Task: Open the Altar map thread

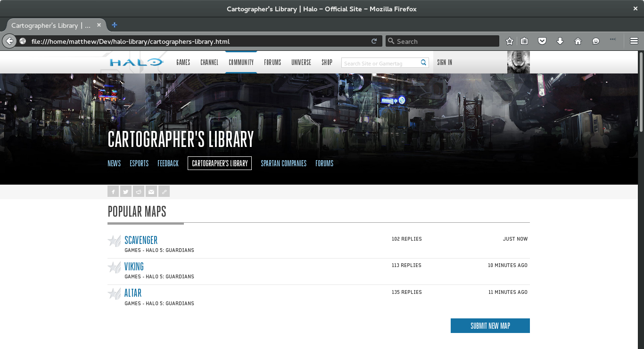Action: 133,293
